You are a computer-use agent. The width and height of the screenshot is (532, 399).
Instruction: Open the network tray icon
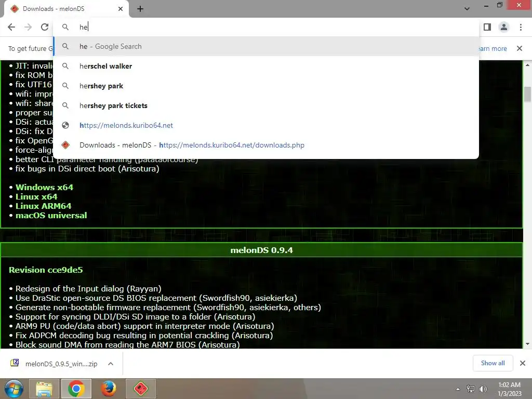(x=471, y=389)
